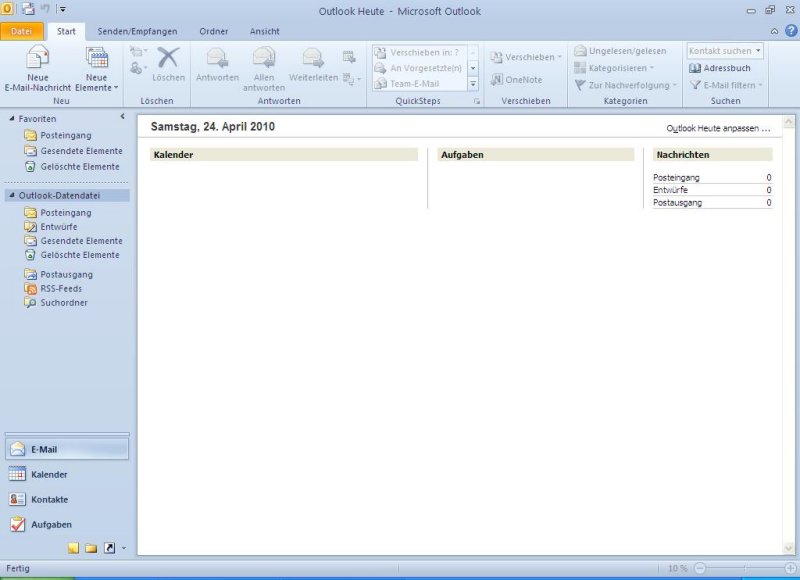
Task: Open the Ansicht ribbon tab
Action: pos(264,31)
